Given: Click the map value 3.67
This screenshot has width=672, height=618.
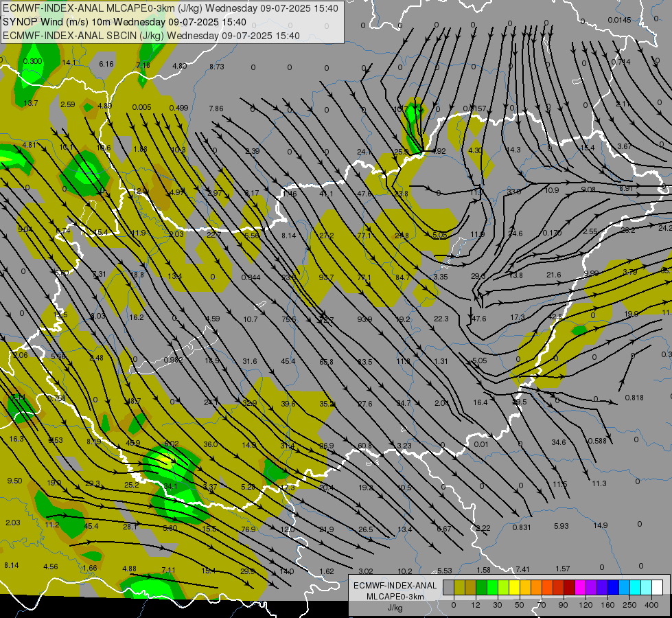Looking at the screenshot, I should point(624,146).
